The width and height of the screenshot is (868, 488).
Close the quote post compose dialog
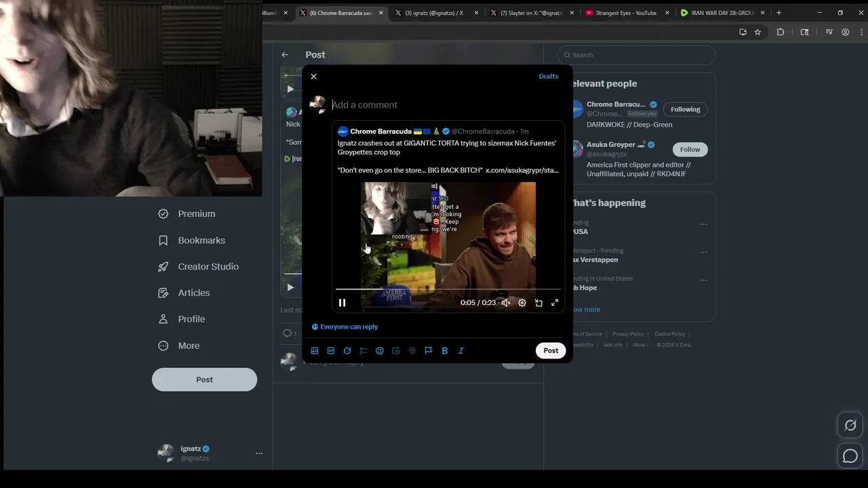(x=313, y=77)
